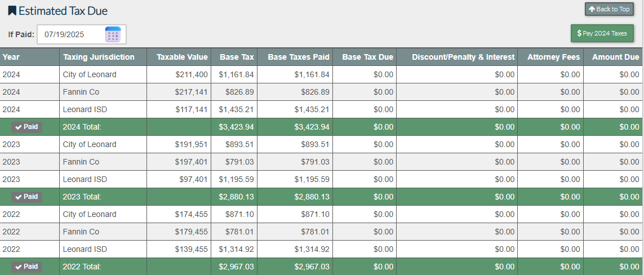Click the bookmark icon beside Estimated Tax Due

12,11
